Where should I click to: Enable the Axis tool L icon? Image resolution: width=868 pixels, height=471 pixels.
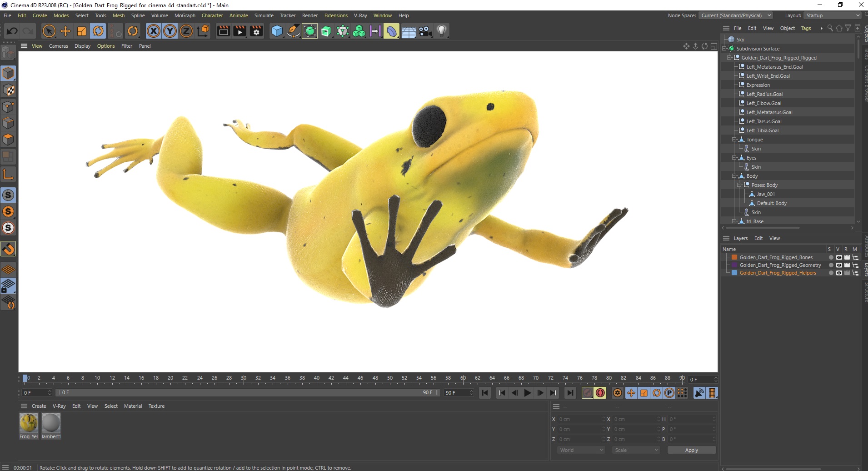[x=8, y=174]
